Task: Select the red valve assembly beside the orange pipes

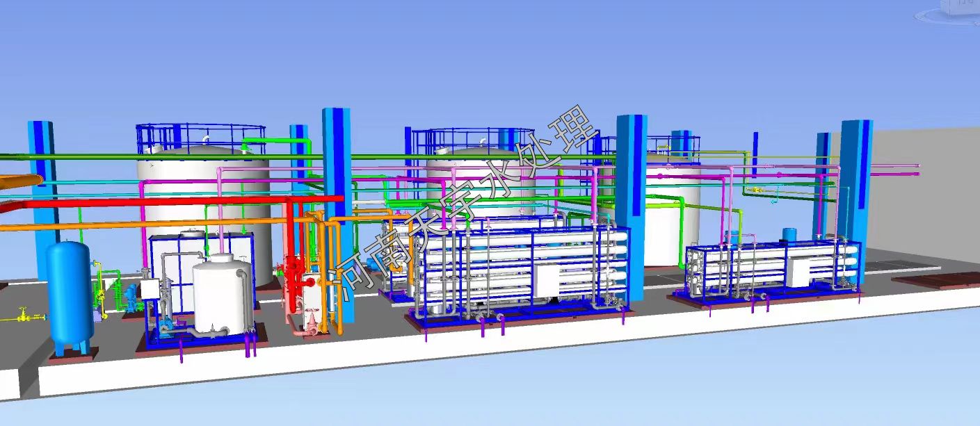Action: [292, 272]
